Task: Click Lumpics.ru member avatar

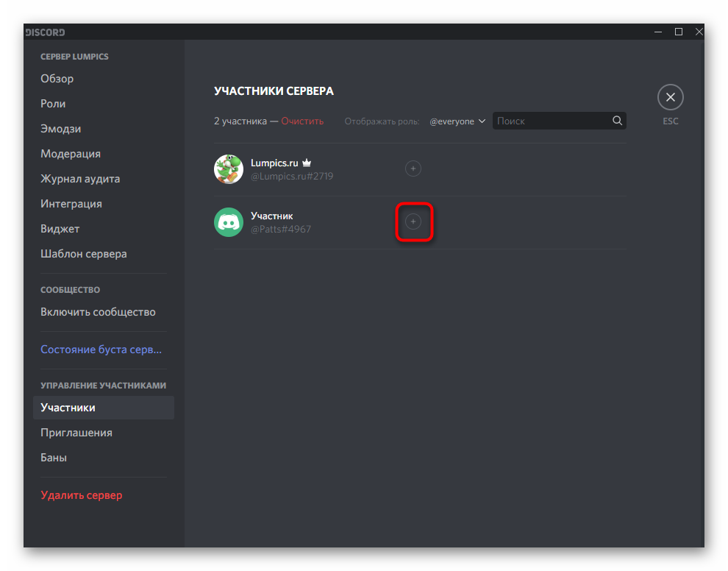Action: point(229,169)
